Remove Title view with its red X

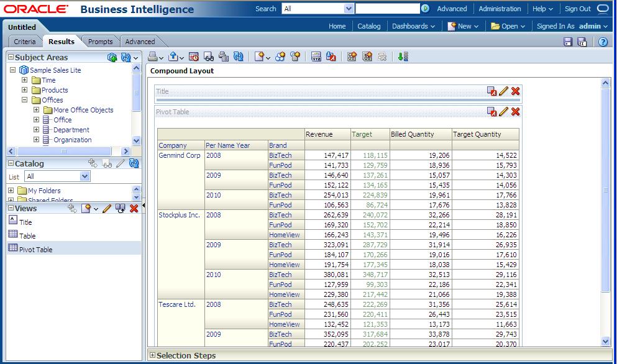coord(516,91)
